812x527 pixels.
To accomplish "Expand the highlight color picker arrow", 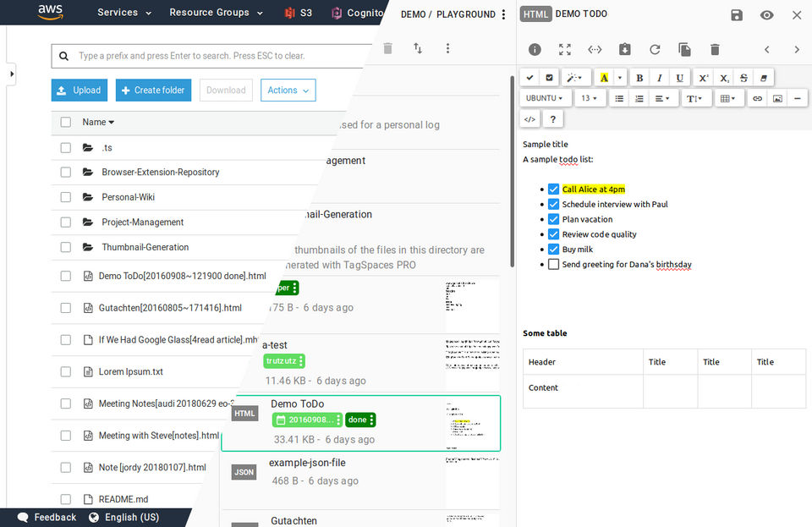I will coord(620,78).
